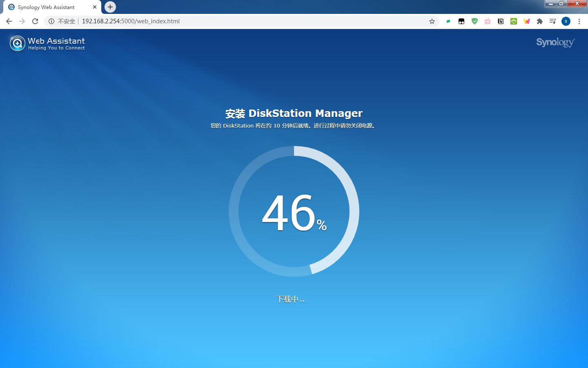588x368 pixels.
Task: Open the Chrome profile avatar S
Action: coord(566,21)
